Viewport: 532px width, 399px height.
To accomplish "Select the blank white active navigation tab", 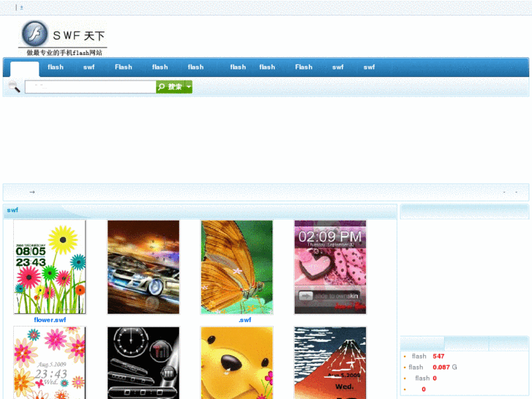I will [24, 68].
